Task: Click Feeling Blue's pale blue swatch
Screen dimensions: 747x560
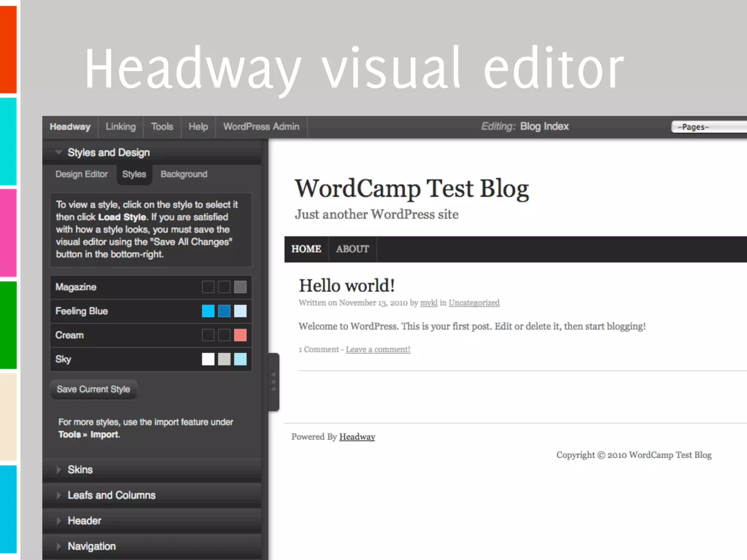Action: pyautogui.click(x=240, y=311)
